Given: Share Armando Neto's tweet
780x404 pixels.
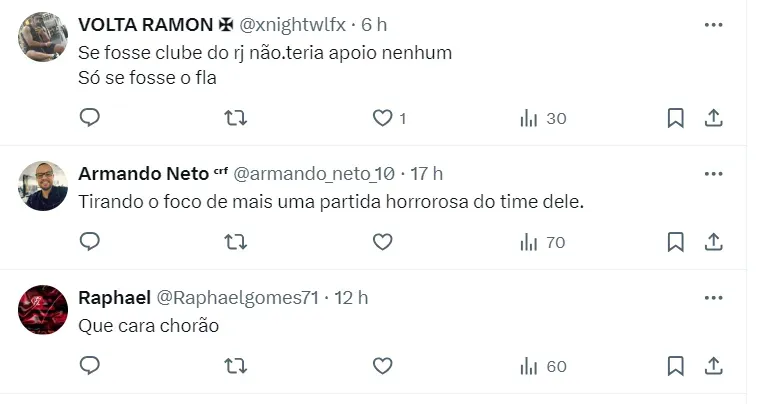Looking at the screenshot, I should pyautogui.click(x=713, y=242).
